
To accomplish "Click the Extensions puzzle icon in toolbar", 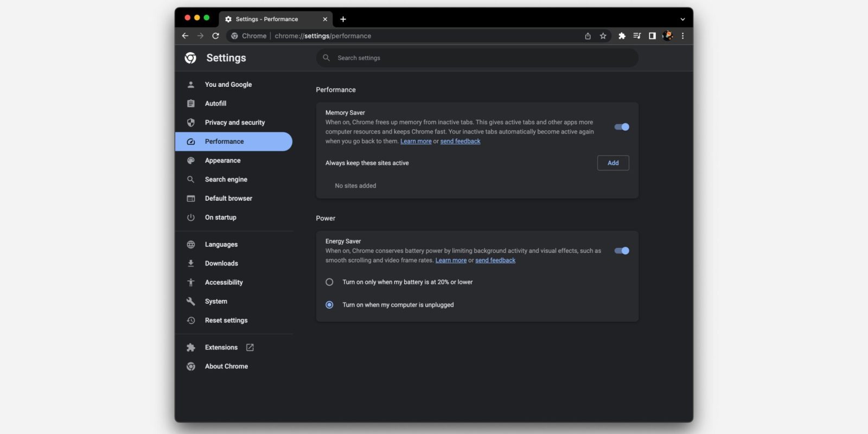I will point(622,36).
